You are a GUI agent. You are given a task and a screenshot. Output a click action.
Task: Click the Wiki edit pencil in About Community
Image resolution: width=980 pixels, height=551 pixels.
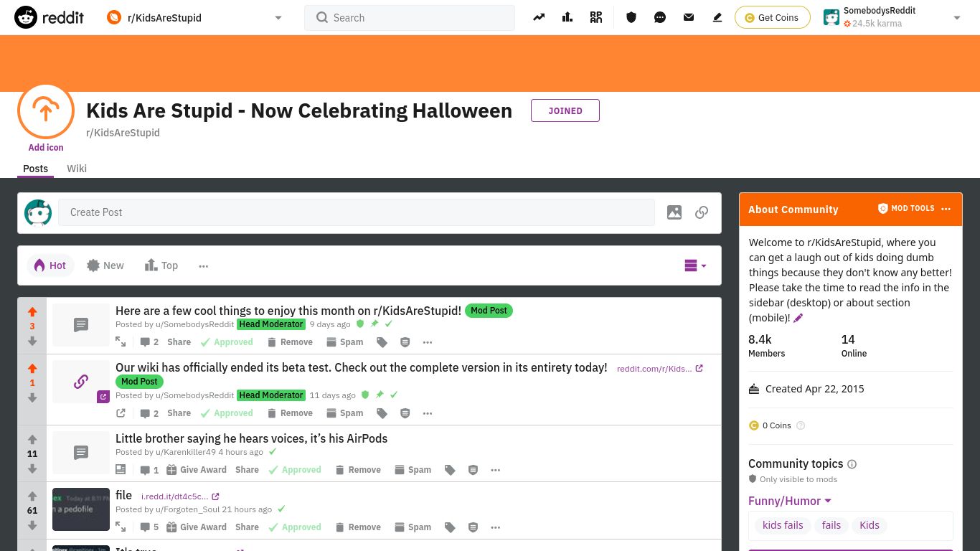tap(798, 318)
